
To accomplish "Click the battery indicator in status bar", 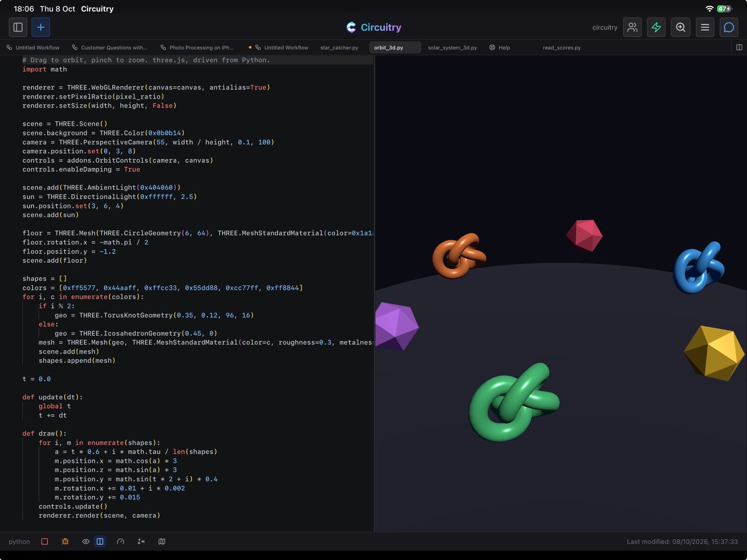I will coord(724,9).
